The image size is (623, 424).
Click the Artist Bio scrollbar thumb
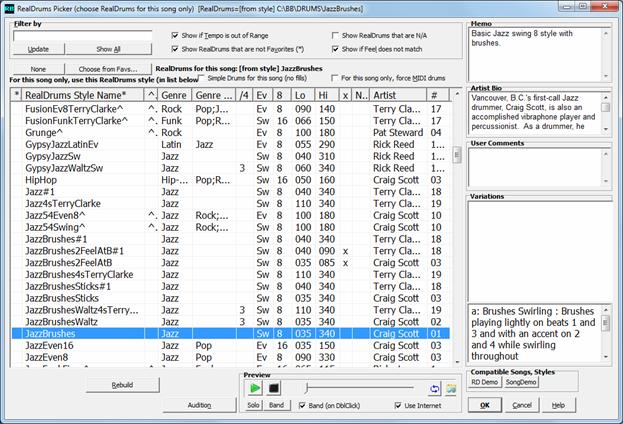tap(606, 108)
